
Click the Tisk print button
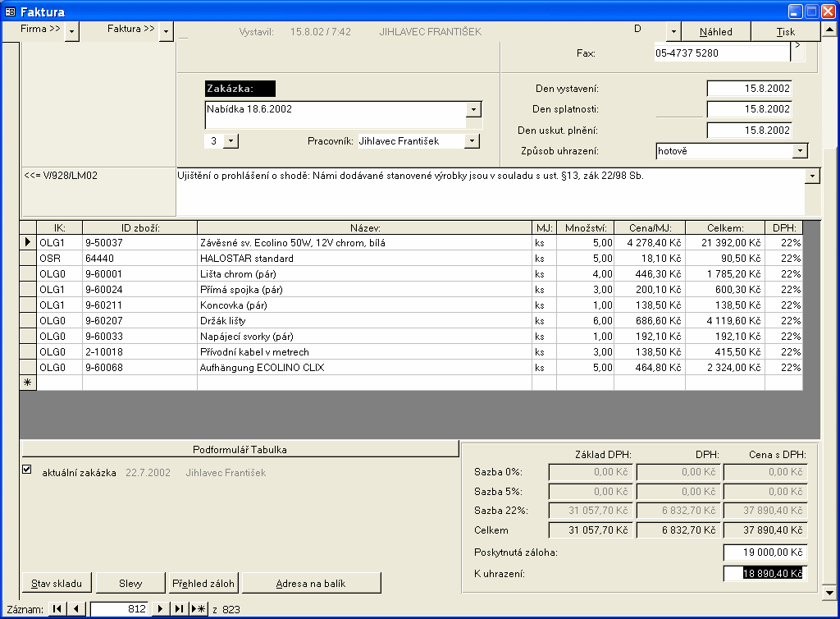785,32
